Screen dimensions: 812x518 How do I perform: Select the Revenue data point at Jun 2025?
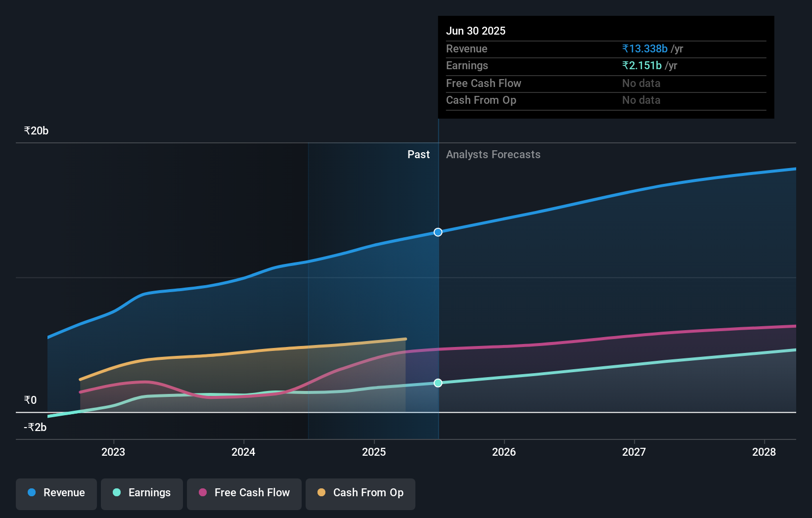click(x=438, y=232)
